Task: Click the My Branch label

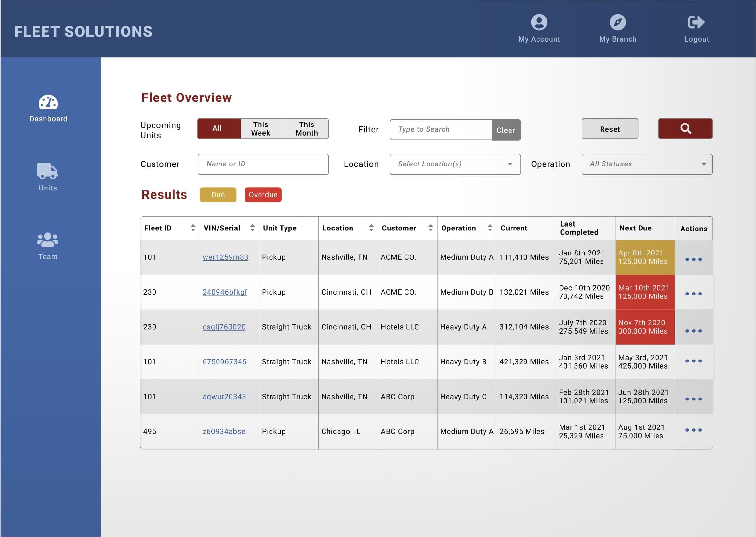Action: [x=617, y=39]
